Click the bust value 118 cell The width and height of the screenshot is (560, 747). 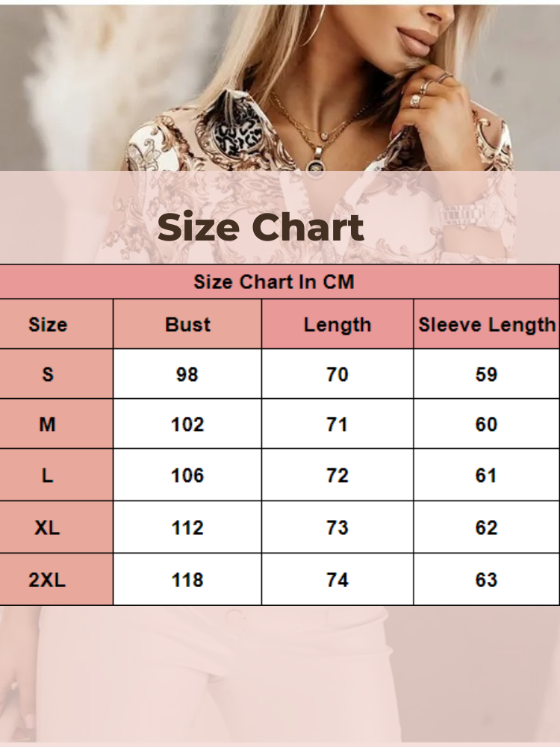(187, 580)
